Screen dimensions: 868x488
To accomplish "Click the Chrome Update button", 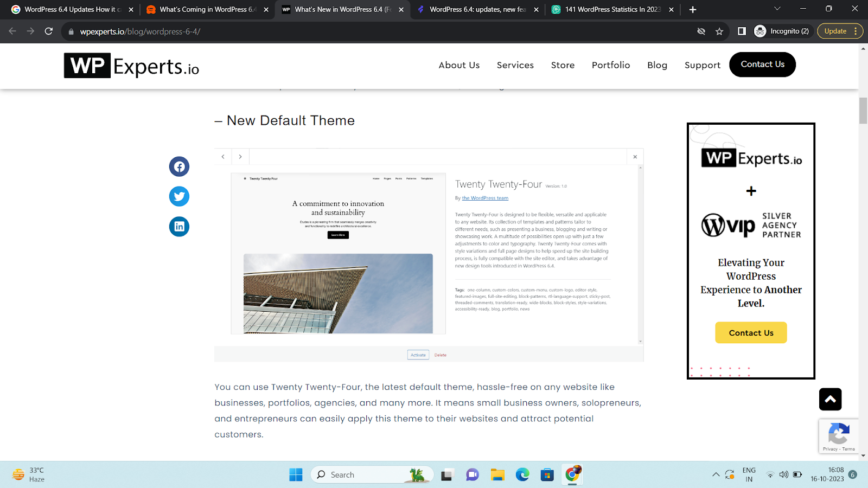I will 840,31.
